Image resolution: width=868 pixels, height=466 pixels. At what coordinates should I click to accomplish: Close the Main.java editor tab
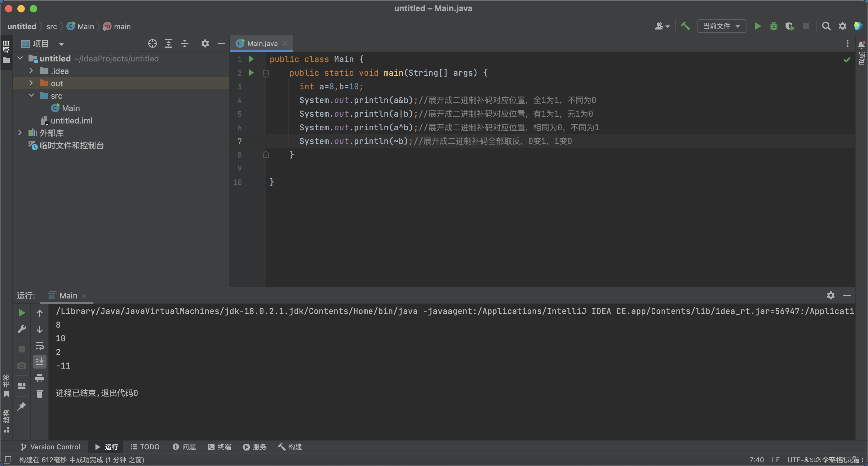(285, 43)
